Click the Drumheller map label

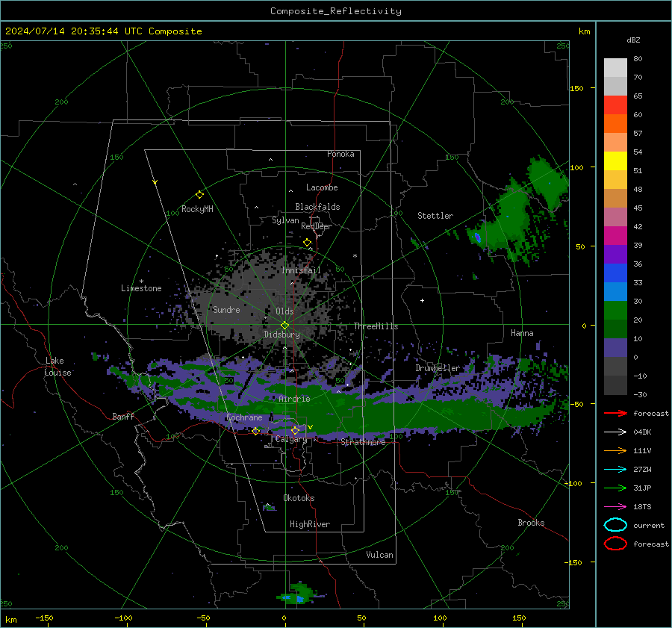[438, 368]
